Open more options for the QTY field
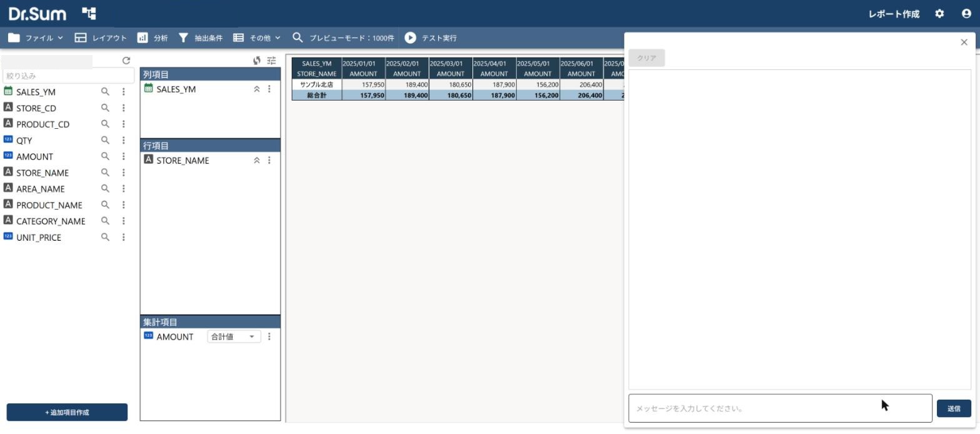980x434 pixels. pos(124,140)
